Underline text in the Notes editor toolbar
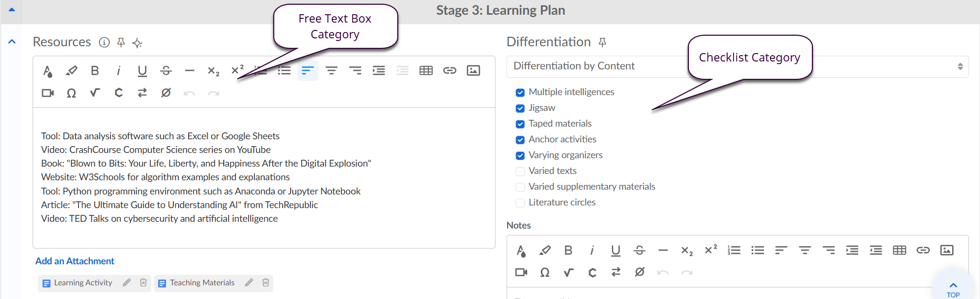The image size is (980, 299). 615,251
